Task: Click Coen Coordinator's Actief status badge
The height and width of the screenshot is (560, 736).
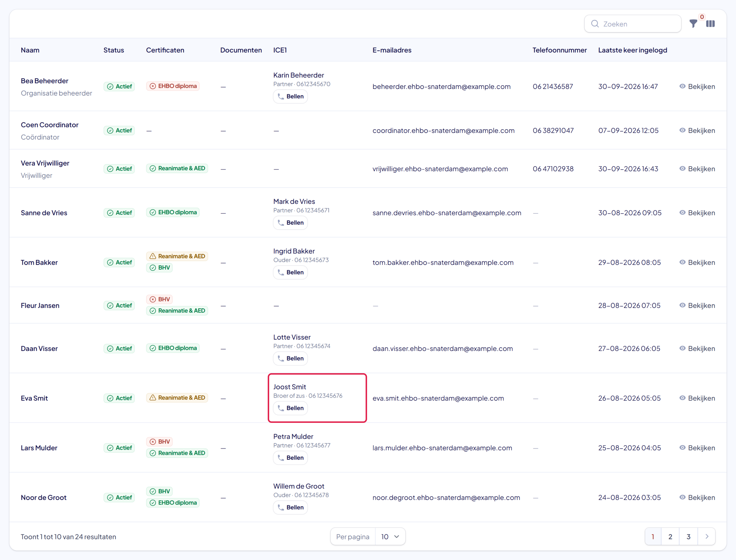Action: coord(119,131)
